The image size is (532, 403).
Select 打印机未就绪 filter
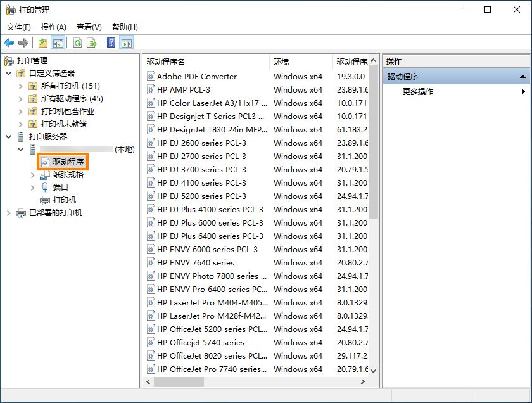(x=63, y=124)
